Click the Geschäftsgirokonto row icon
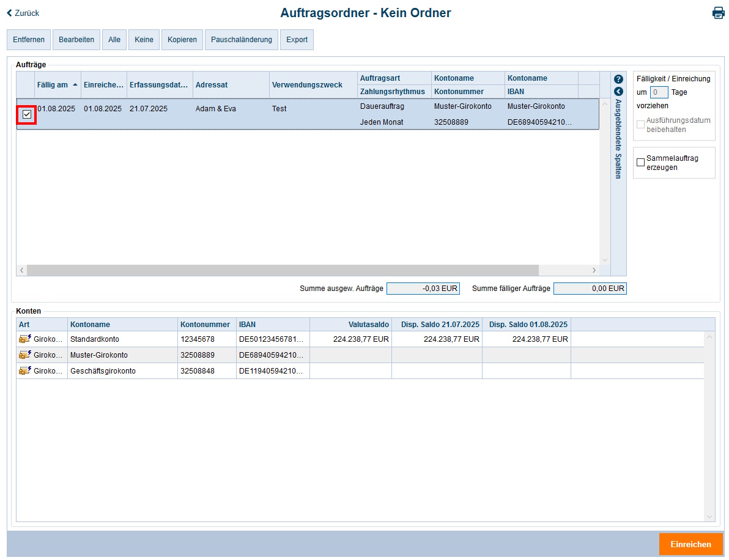 pyautogui.click(x=25, y=370)
